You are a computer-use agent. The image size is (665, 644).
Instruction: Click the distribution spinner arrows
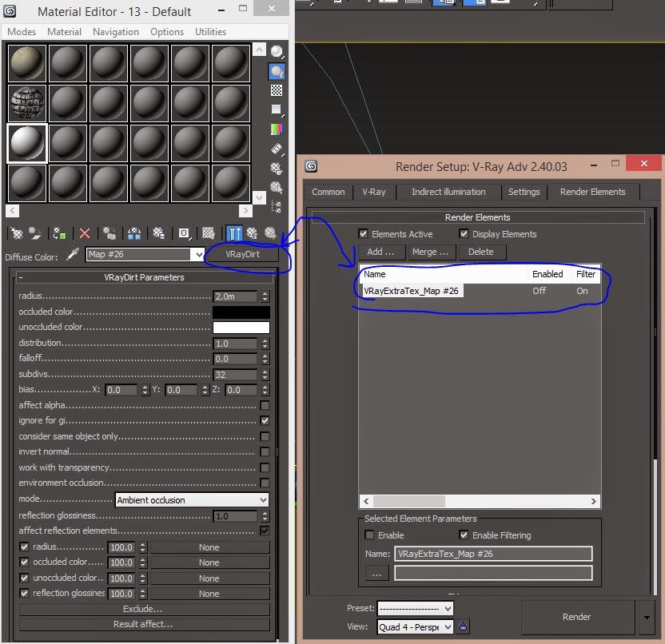[x=265, y=344]
